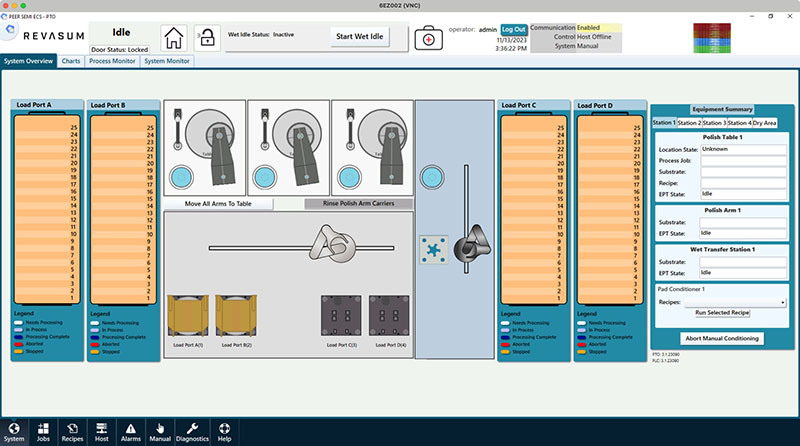The height and width of the screenshot is (446, 800).
Task: Select Station 3 tab in Equipment Summary
Action: (714, 123)
